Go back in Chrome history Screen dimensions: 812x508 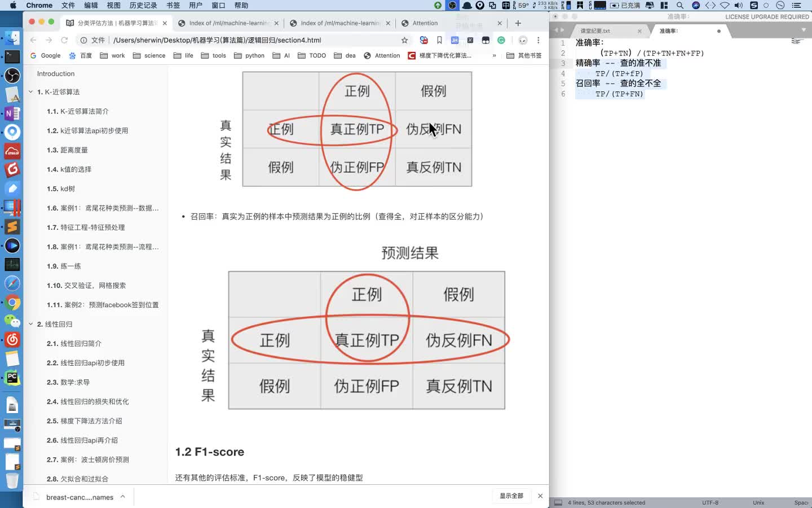point(33,40)
